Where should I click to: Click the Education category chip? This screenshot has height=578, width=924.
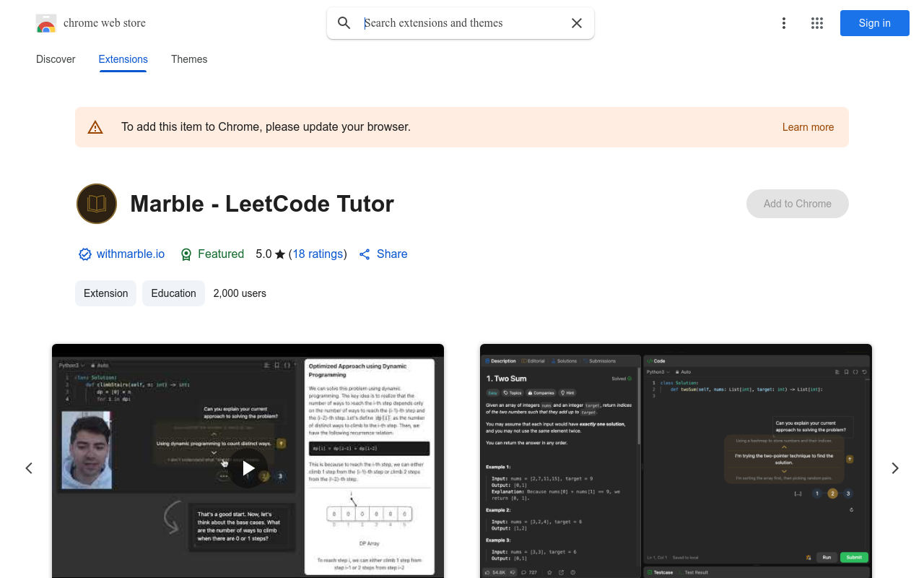click(x=173, y=293)
